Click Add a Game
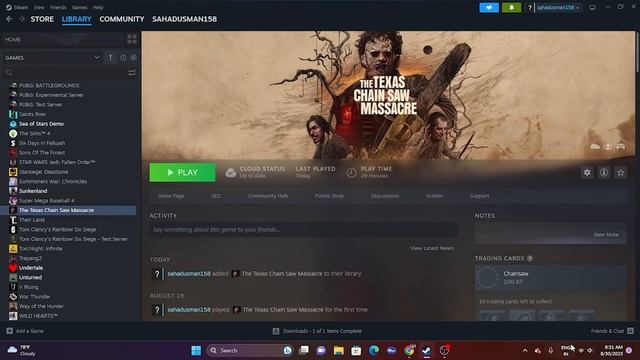The image size is (640, 360). click(x=25, y=331)
